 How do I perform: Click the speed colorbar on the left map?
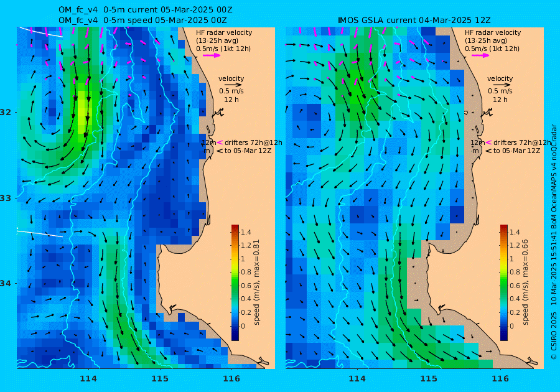click(235, 282)
